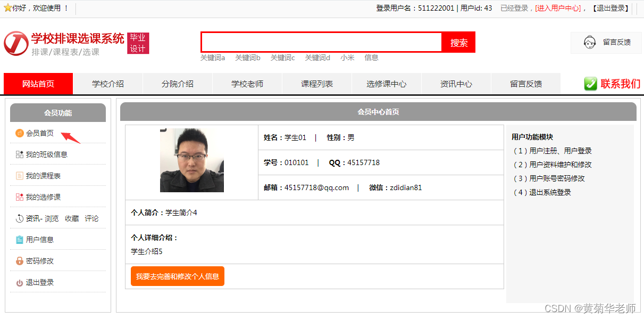
Task: Click the email text 45157718@qq.com
Action: (316, 187)
